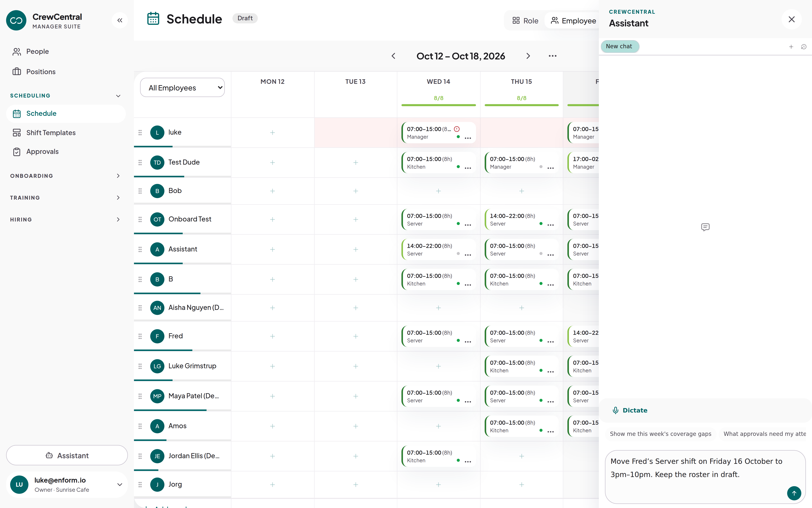This screenshot has width=812, height=508.
Task: Switch the schedule to Employee view
Action: click(573, 21)
